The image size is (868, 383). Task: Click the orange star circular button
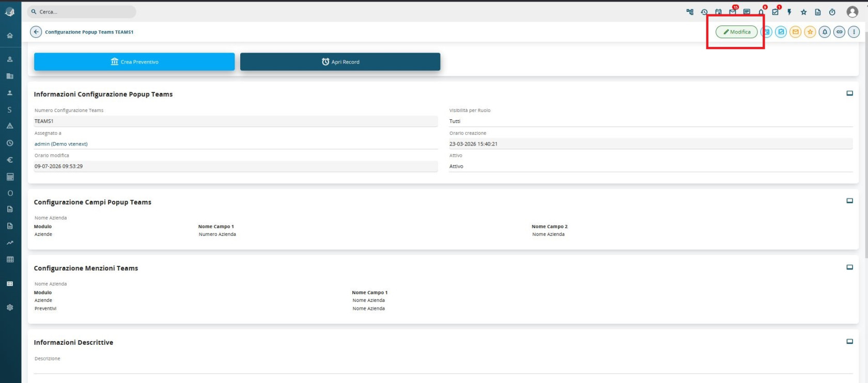coord(810,32)
